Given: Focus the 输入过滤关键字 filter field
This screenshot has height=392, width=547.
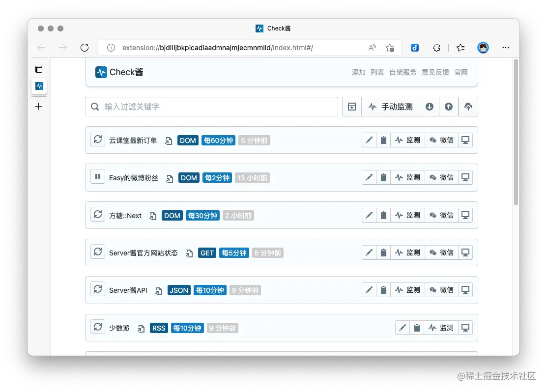Looking at the screenshot, I should point(211,107).
